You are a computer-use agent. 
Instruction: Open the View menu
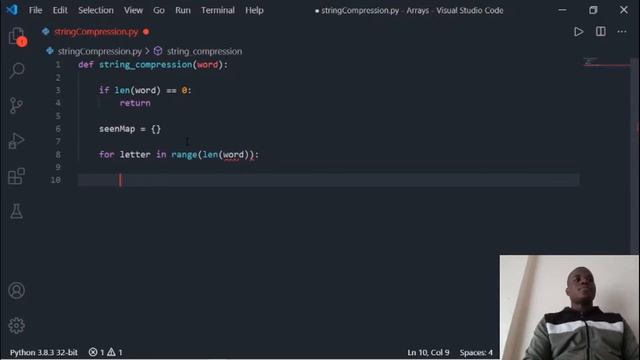pyautogui.click(x=133, y=10)
